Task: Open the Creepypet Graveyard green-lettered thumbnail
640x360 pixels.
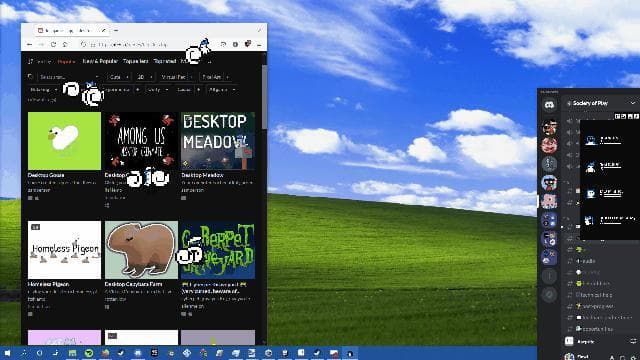Action: pos(218,250)
